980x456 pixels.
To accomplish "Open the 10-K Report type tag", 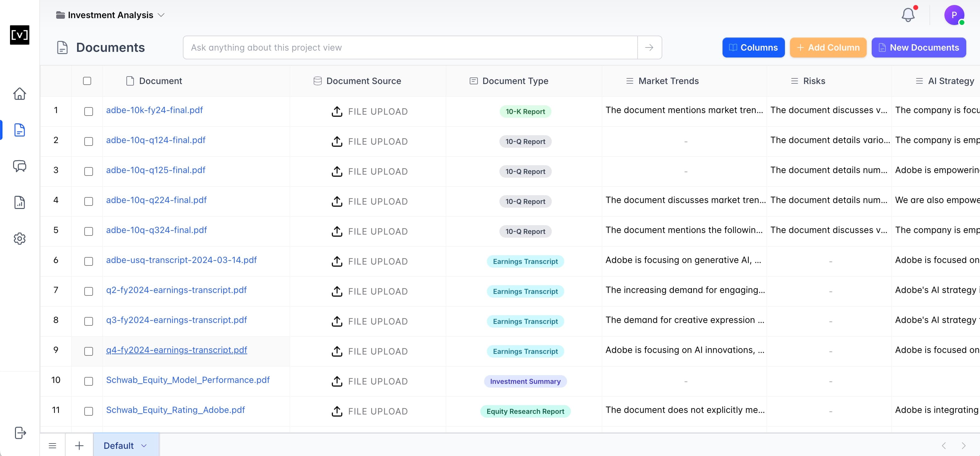I will pyautogui.click(x=525, y=112).
